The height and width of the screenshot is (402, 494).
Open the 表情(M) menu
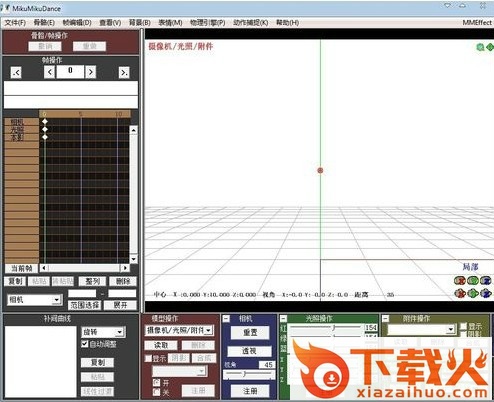pos(170,23)
